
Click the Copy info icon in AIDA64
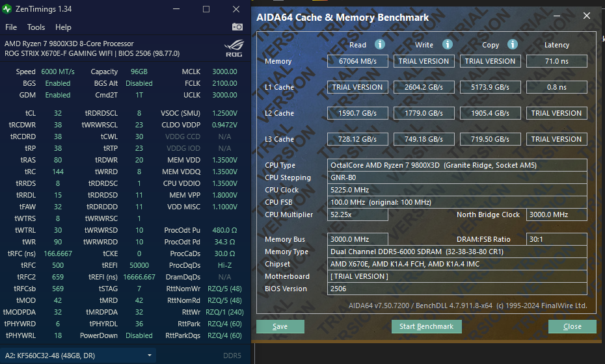[x=513, y=44]
